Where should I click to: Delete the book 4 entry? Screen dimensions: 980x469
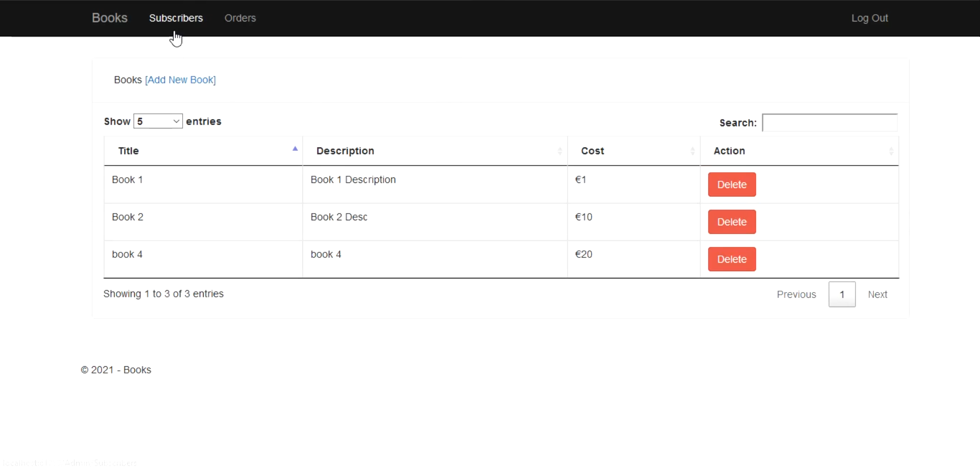[731, 259]
